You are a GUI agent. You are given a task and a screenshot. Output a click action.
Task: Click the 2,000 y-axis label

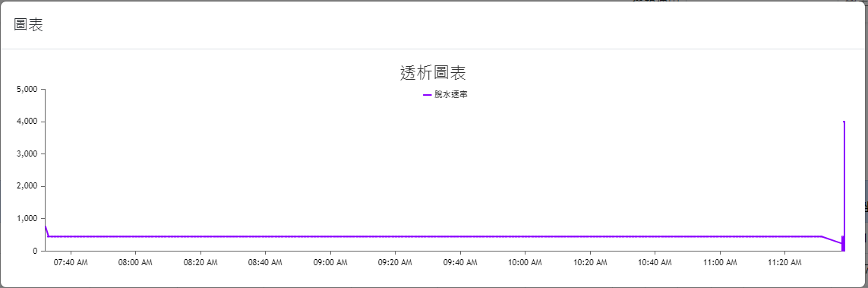27,186
